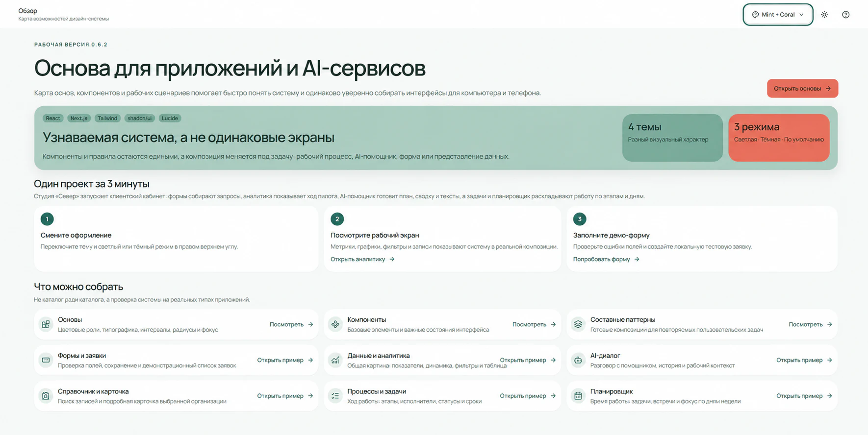Click the Основы card icon
The image size is (868, 435).
click(46, 324)
